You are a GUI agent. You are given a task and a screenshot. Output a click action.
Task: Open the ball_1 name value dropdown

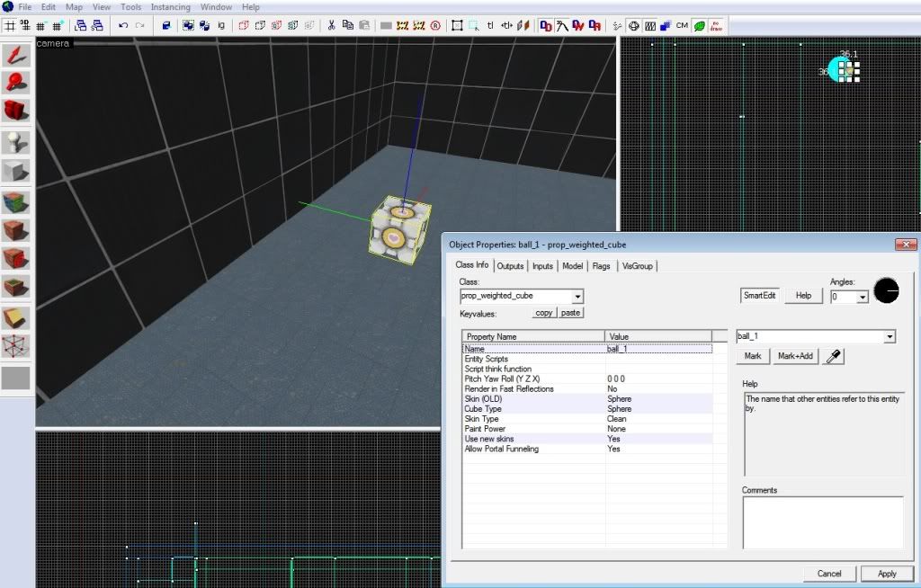tap(890, 336)
